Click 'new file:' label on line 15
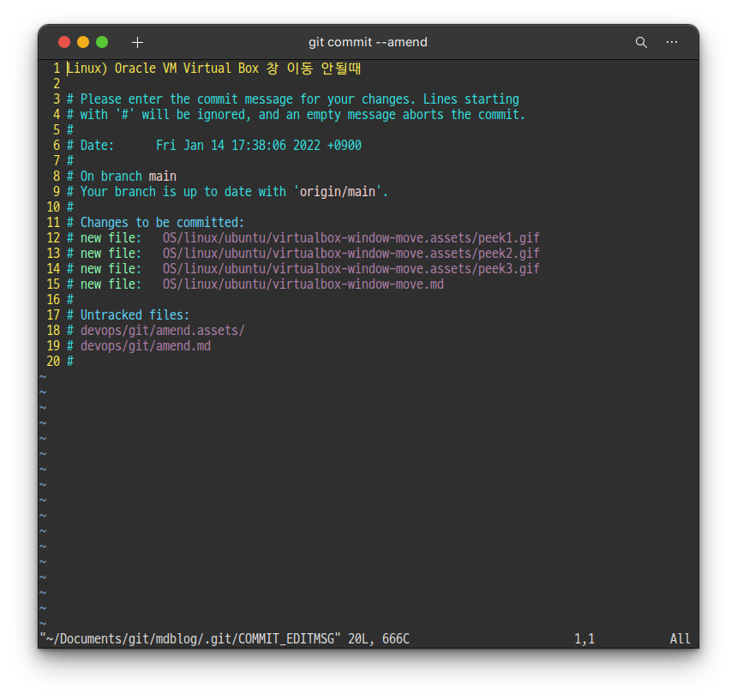The height and width of the screenshot is (700, 737). click(x=111, y=284)
